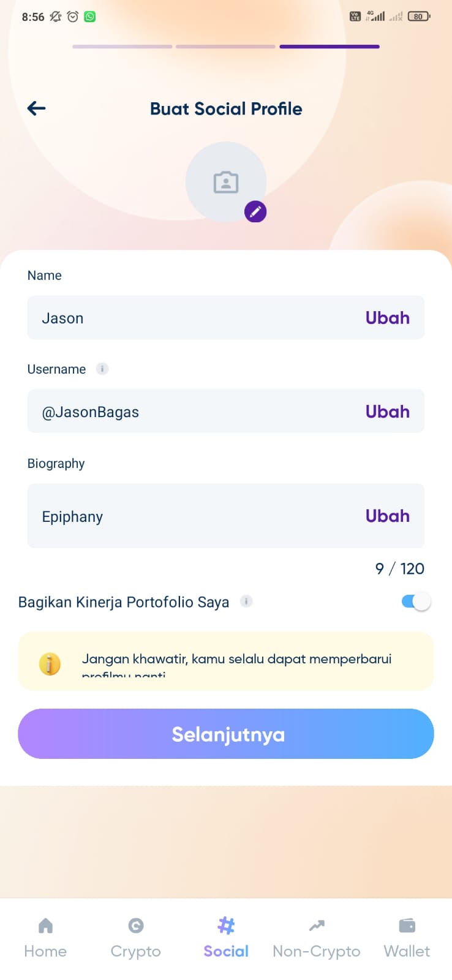This screenshot has width=452, height=980.
Task: Go to the Non-Crypto tab
Action: 317,938
